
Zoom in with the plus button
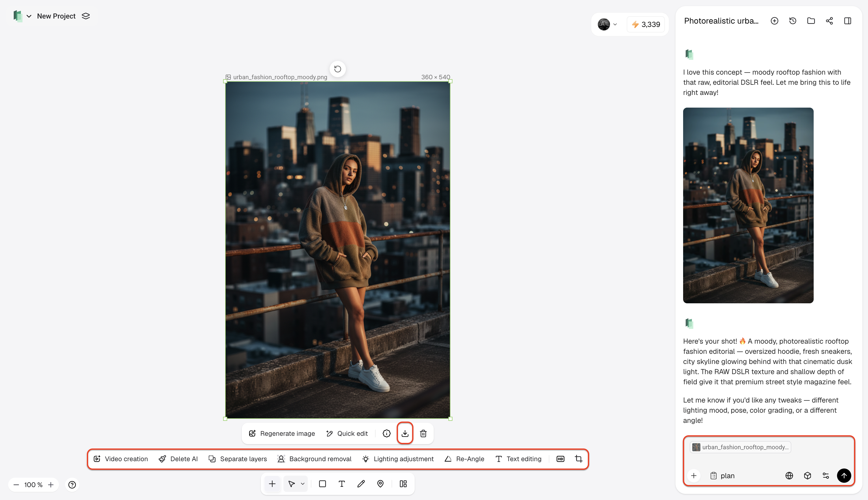coord(51,485)
